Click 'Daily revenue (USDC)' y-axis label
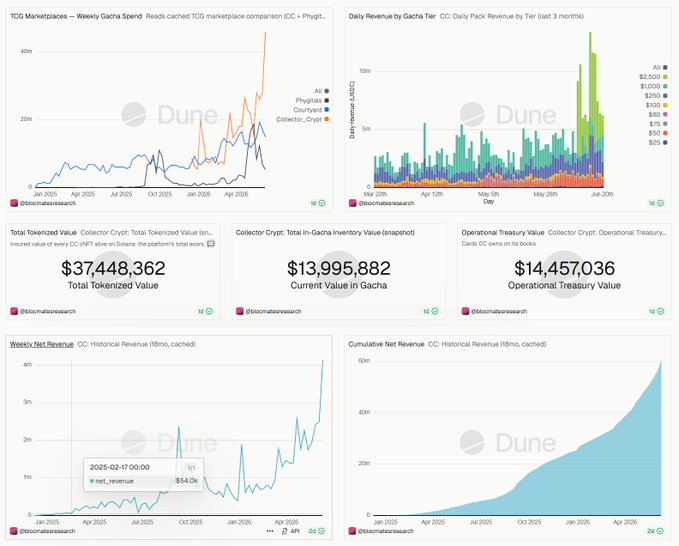 coord(352,110)
